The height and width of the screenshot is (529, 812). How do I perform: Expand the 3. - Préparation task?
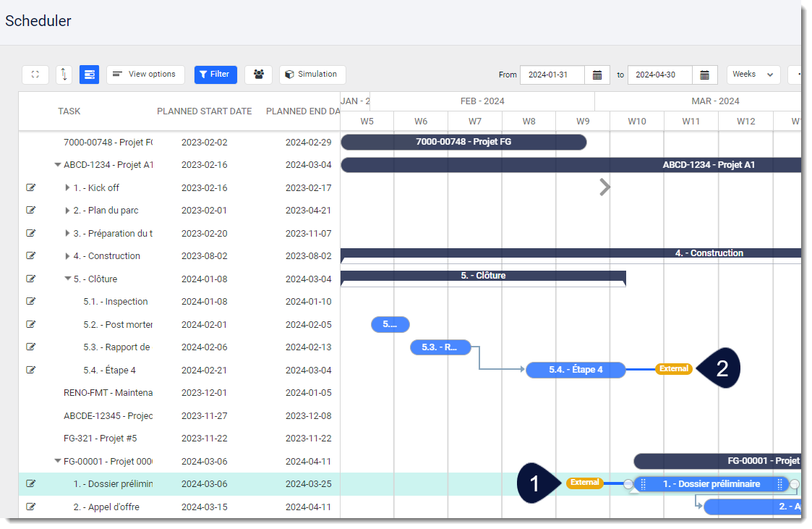pyautogui.click(x=67, y=233)
